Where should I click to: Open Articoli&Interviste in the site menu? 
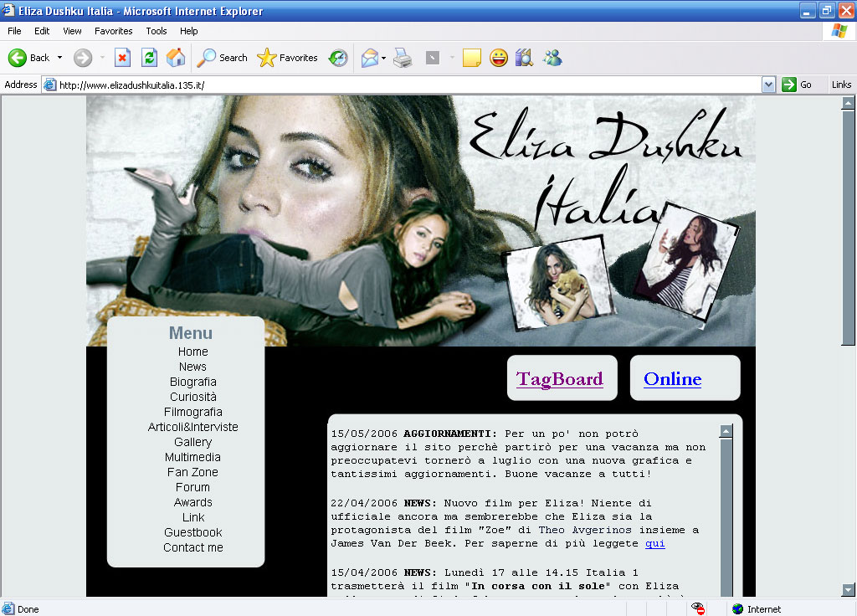pos(193,427)
